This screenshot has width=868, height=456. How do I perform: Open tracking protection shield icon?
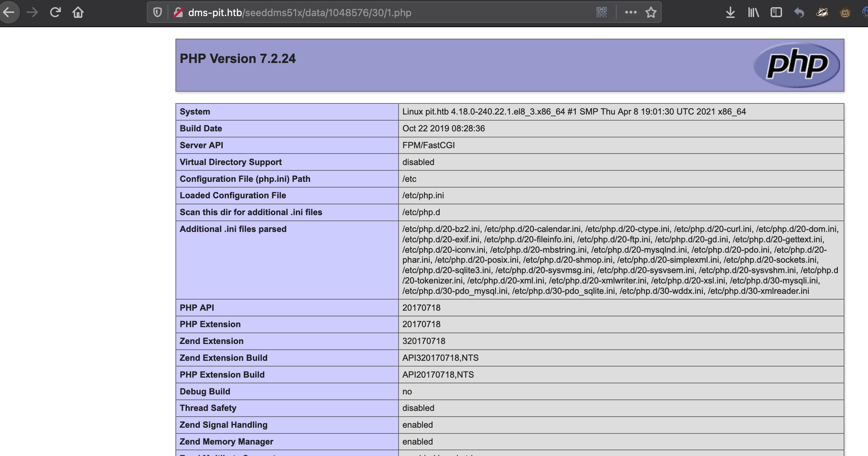pos(158,13)
